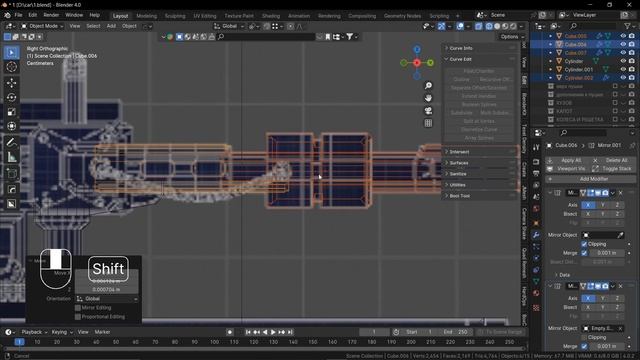Click the pin icon beside Mirror.001
Viewport: 640px width, 360px height.
coord(632,145)
